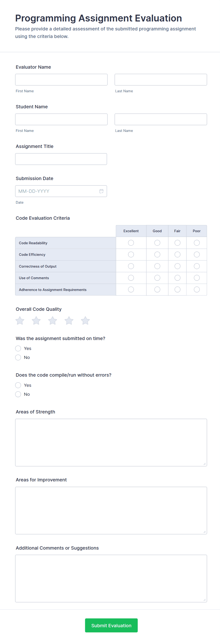Give five stars for overall quality
This screenshot has height=644, width=220.
coord(85,320)
